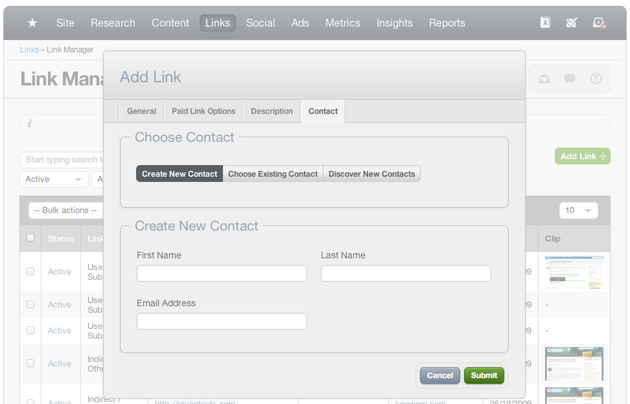The height and width of the screenshot is (404, 630).
Task: Follow the Links breadcrumb link
Action: (x=29, y=50)
